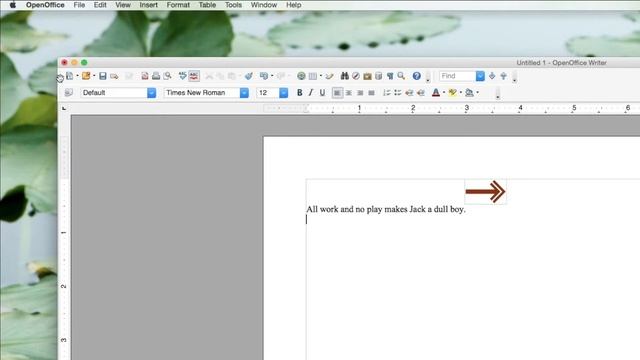Expand the Open recent documents dropdown arrow

point(94,76)
